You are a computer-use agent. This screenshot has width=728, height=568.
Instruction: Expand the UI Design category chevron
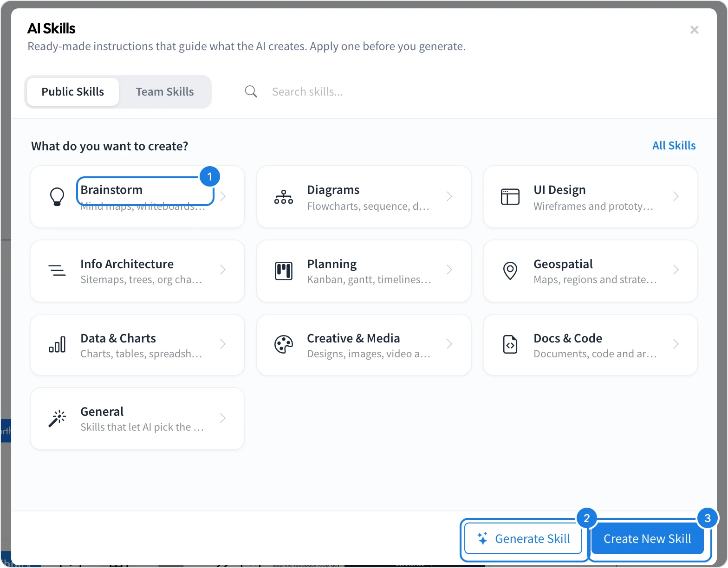pyautogui.click(x=676, y=196)
